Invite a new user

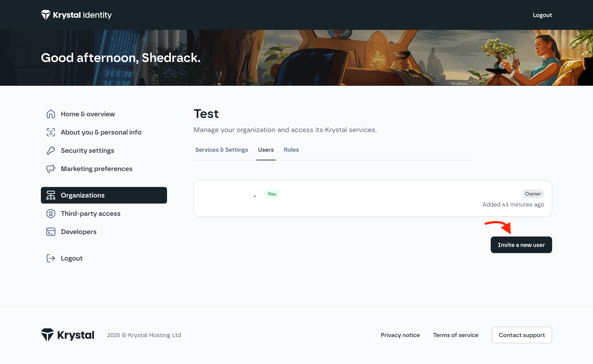point(521,245)
